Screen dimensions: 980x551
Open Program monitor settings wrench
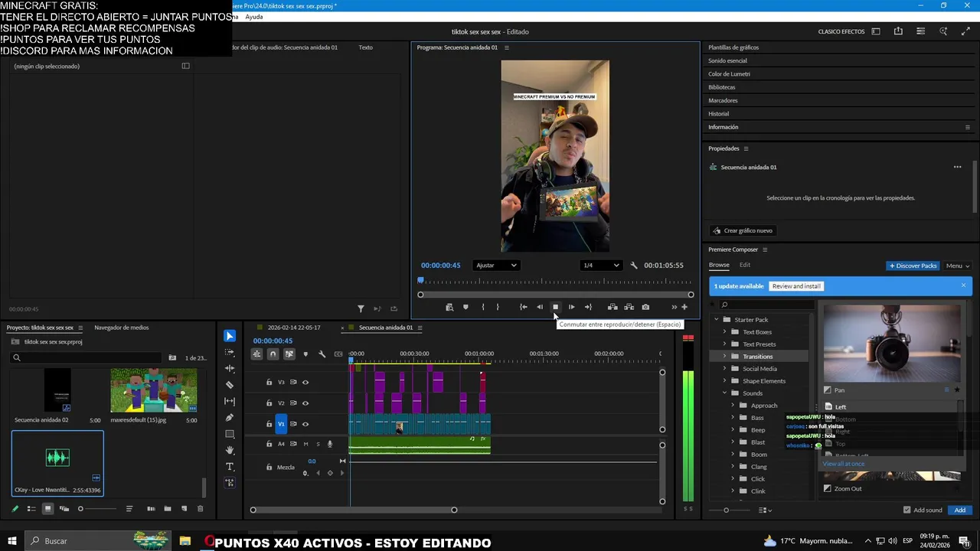coord(634,266)
